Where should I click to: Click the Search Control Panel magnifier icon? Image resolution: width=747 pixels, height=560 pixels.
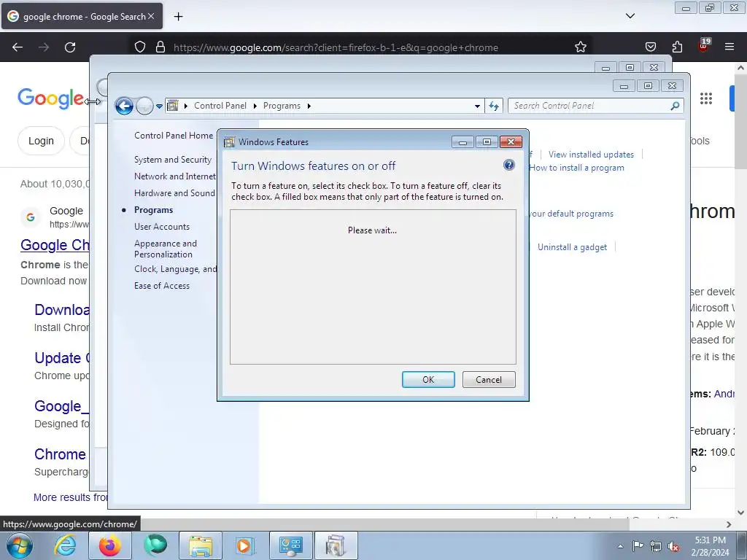pos(675,106)
